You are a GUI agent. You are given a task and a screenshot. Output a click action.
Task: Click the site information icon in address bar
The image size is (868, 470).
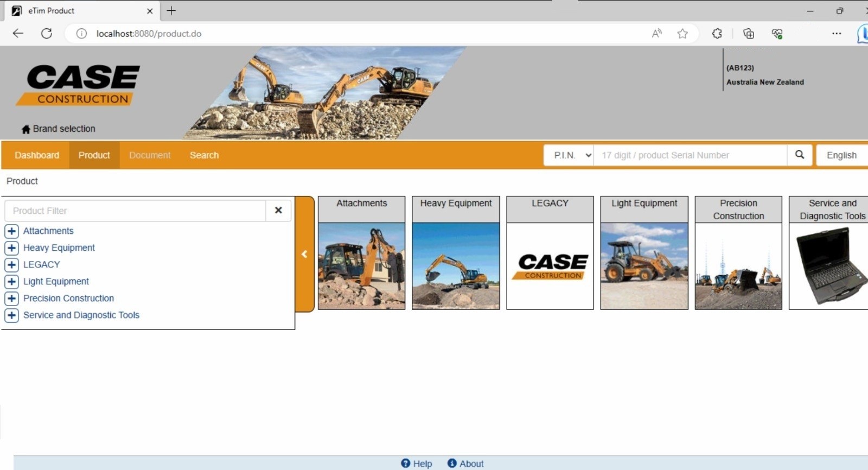[81, 34]
